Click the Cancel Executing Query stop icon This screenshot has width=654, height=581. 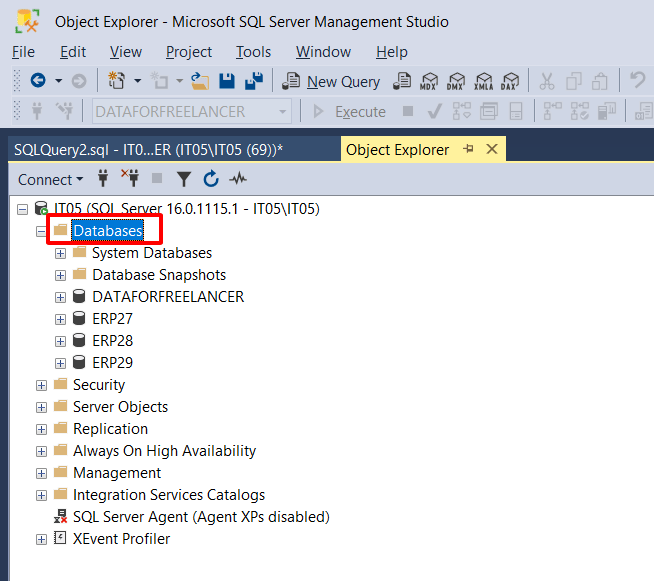[408, 111]
